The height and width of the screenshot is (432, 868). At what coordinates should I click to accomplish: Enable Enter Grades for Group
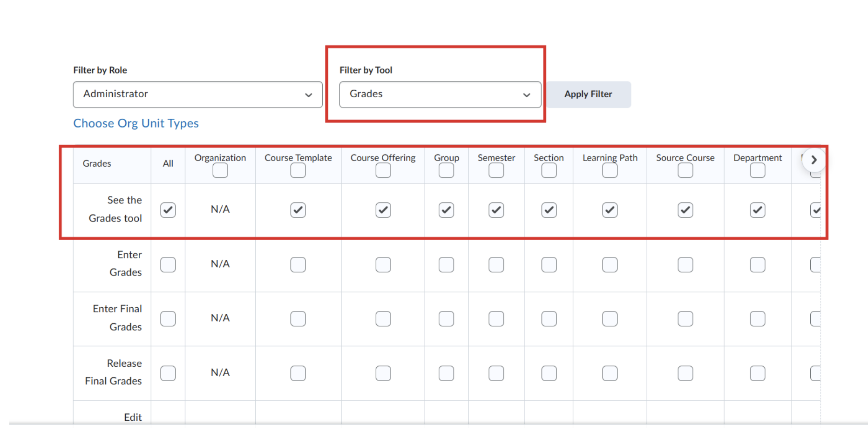[446, 265]
